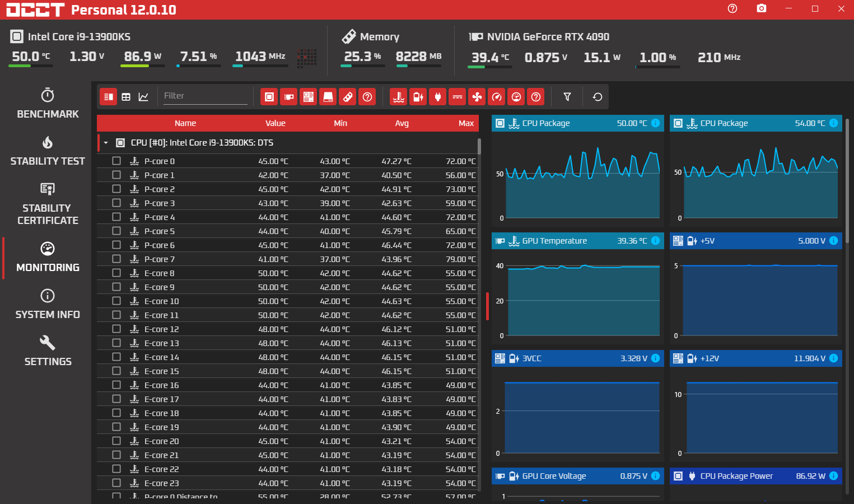
Task: Open the Benchmark section
Action: click(x=48, y=104)
